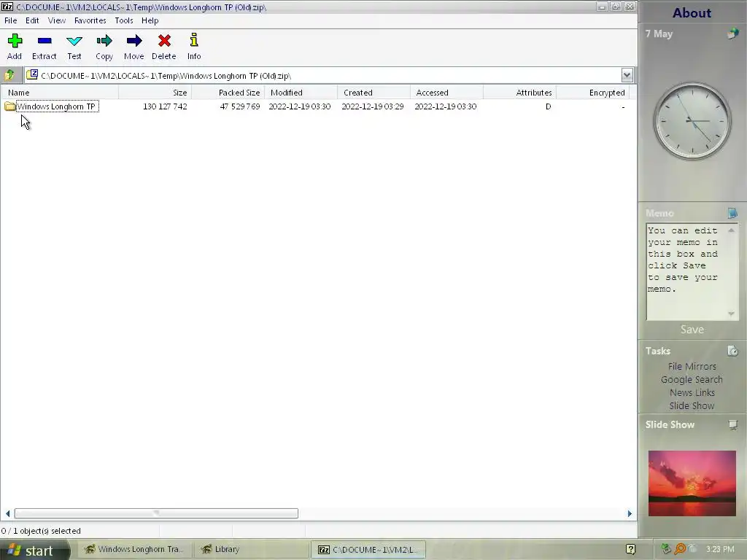Viewport: 747px width, 560px height.
Task: Click the About sidebar header
Action: [x=692, y=13]
